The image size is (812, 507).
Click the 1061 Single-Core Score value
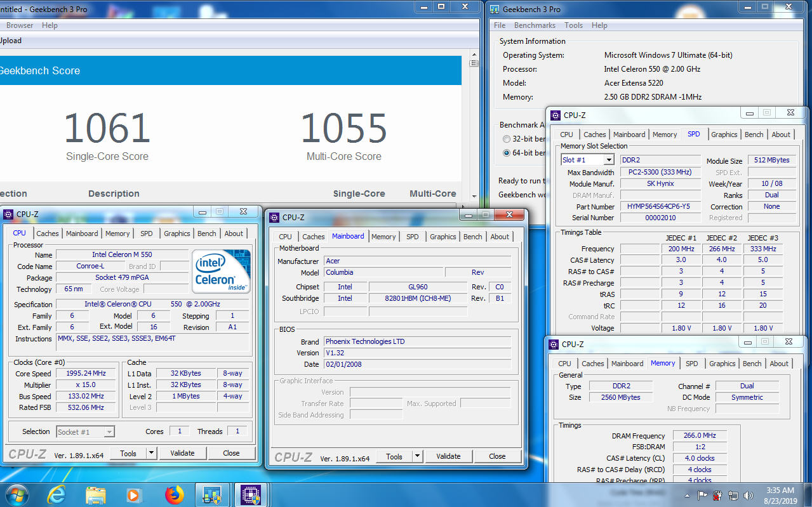click(107, 128)
